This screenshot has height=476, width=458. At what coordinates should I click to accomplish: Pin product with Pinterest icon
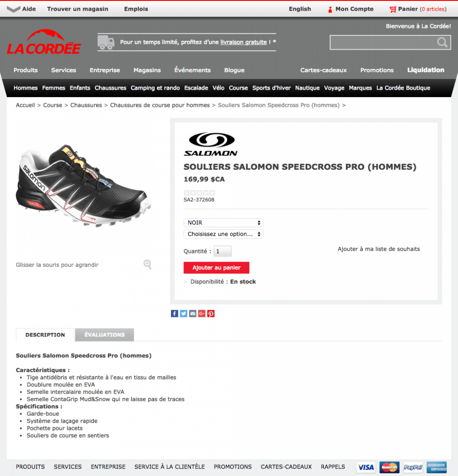(x=211, y=314)
